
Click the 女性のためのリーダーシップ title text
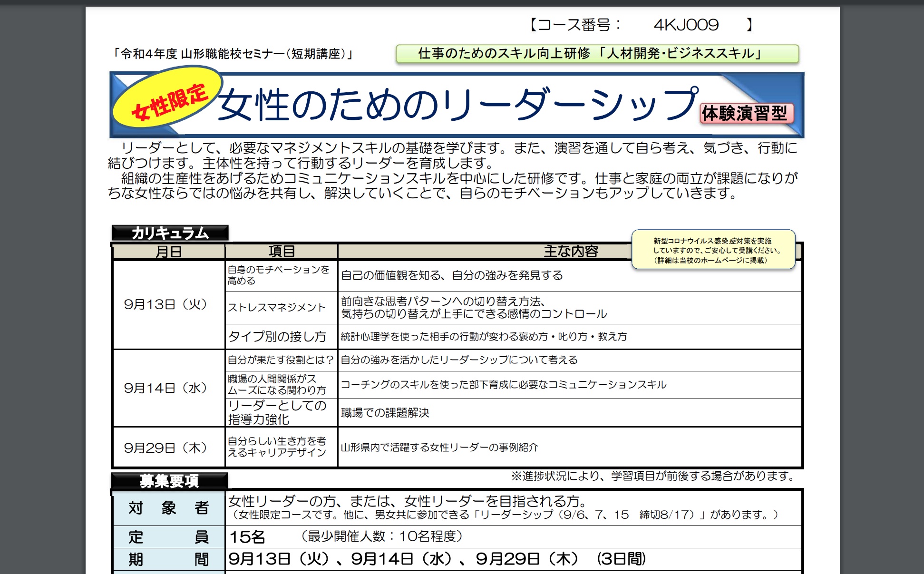point(457,105)
